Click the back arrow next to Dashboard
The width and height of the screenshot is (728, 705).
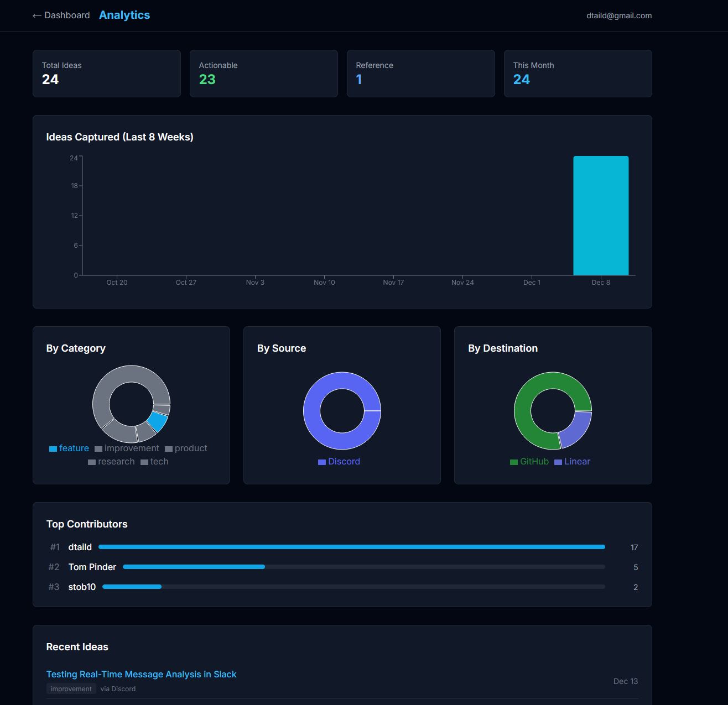tap(36, 15)
